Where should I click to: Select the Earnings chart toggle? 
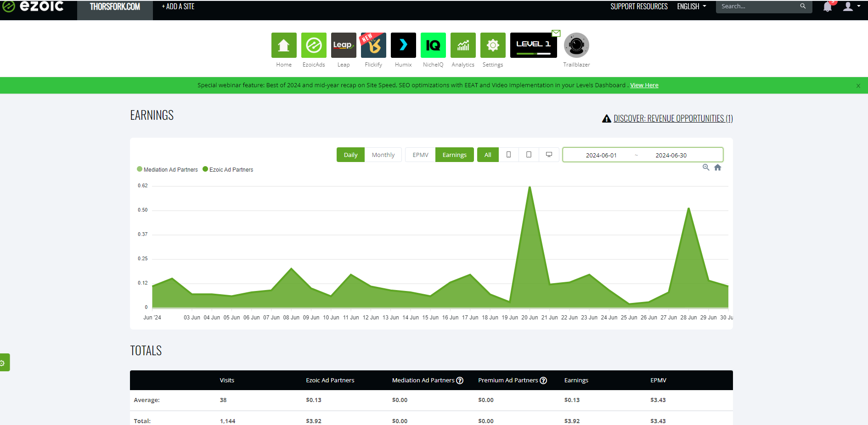(x=454, y=155)
